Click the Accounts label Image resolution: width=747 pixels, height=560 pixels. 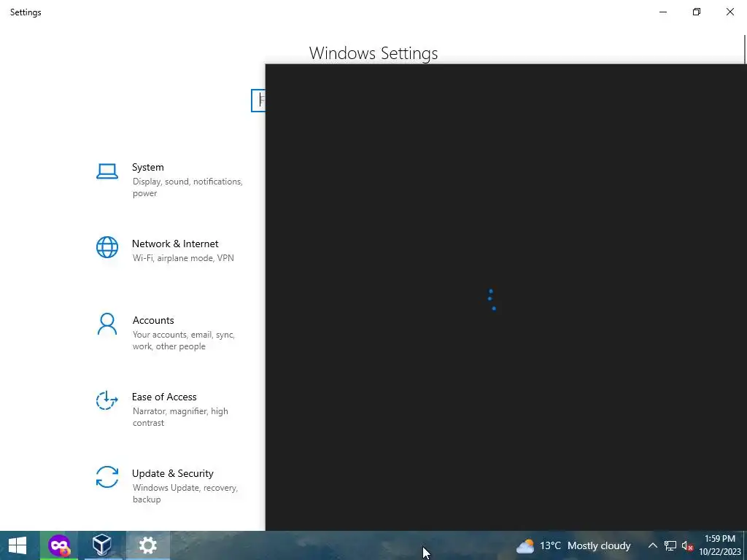[x=153, y=321]
